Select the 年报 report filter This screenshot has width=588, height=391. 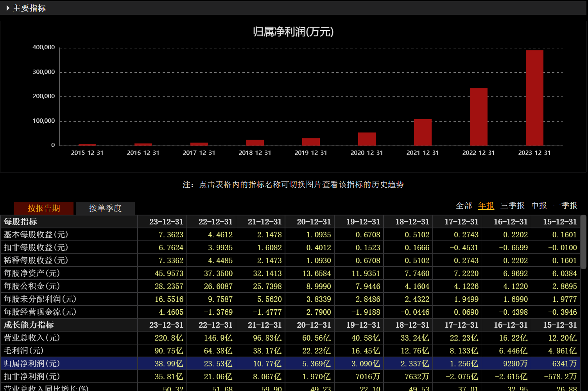click(486, 206)
